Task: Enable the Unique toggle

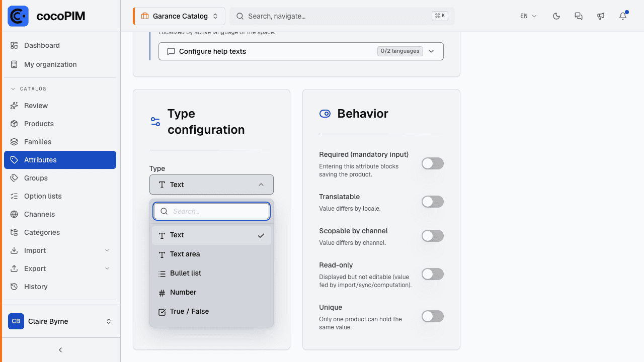Action: 433,316
